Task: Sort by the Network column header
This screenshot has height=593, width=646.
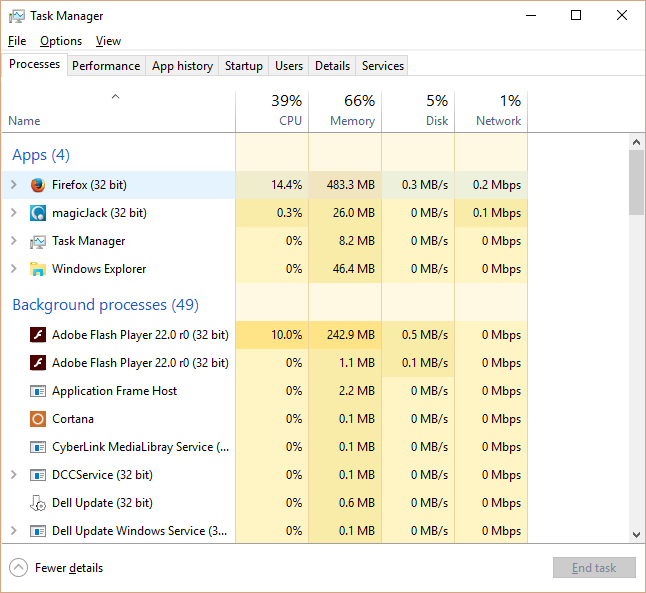Action: pyautogui.click(x=491, y=111)
